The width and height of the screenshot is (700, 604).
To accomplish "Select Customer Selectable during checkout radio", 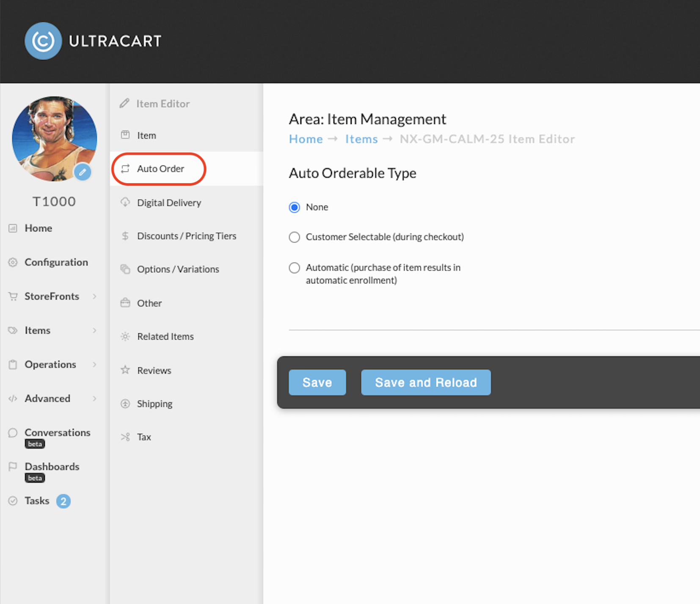I will (x=295, y=237).
